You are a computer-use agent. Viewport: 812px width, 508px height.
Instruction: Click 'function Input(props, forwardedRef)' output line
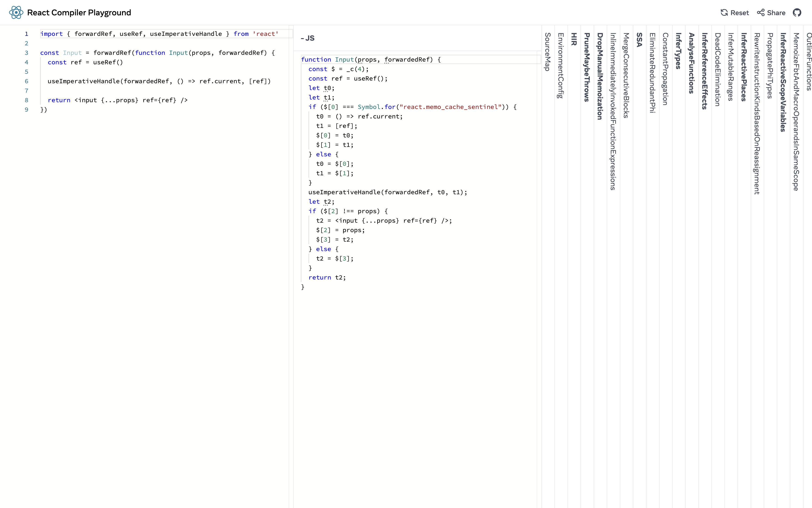click(371, 60)
